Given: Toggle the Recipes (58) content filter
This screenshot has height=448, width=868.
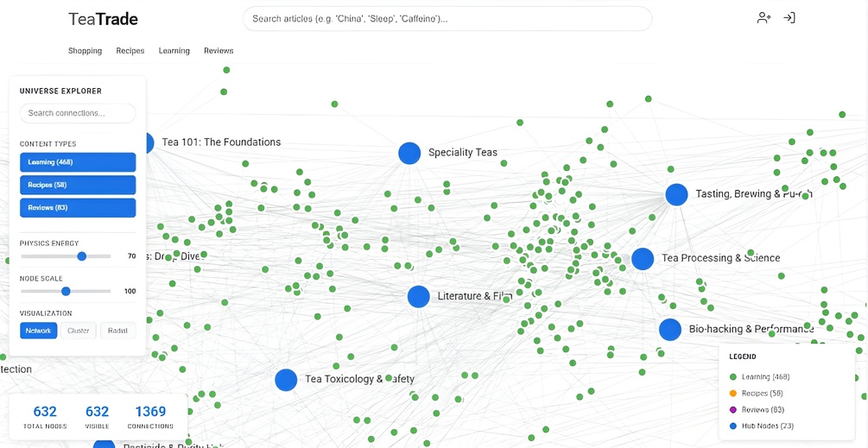Looking at the screenshot, I should tap(78, 185).
